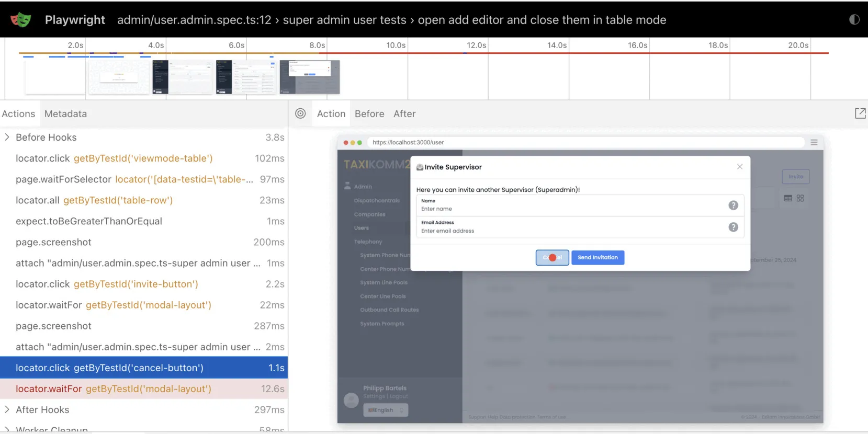Select the Before snapshot tab
The height and width of the screenshot is (434, 868).
369,114
